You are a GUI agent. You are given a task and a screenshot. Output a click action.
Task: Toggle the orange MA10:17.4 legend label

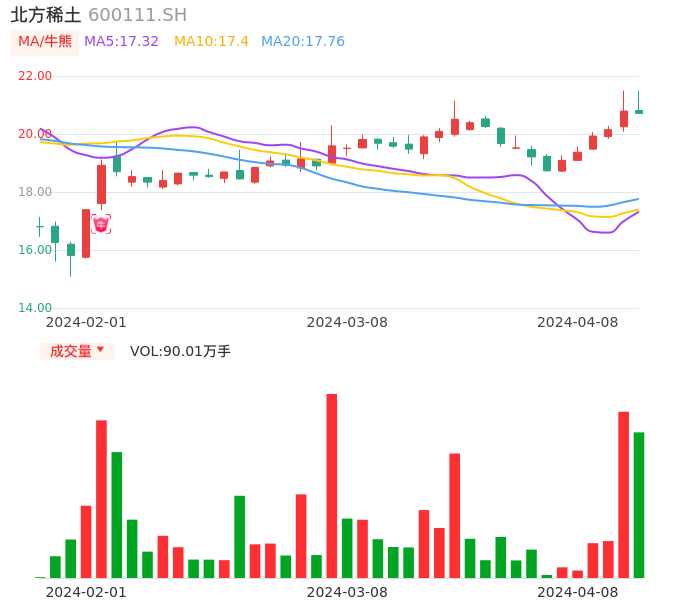pos(211,41)
